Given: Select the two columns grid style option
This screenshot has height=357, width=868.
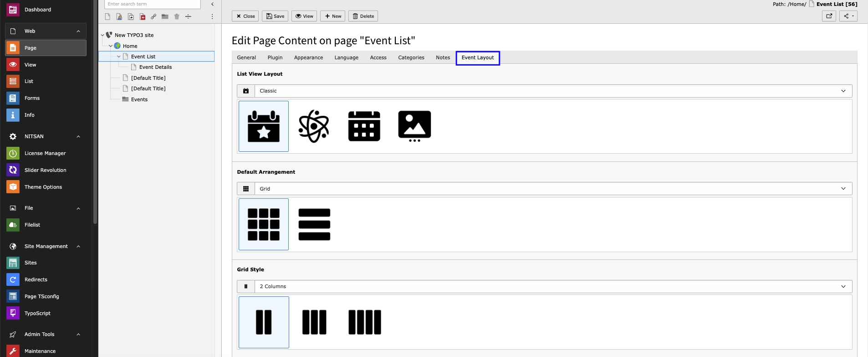Looking at the screenshot, I should click(x=264, y=322).
